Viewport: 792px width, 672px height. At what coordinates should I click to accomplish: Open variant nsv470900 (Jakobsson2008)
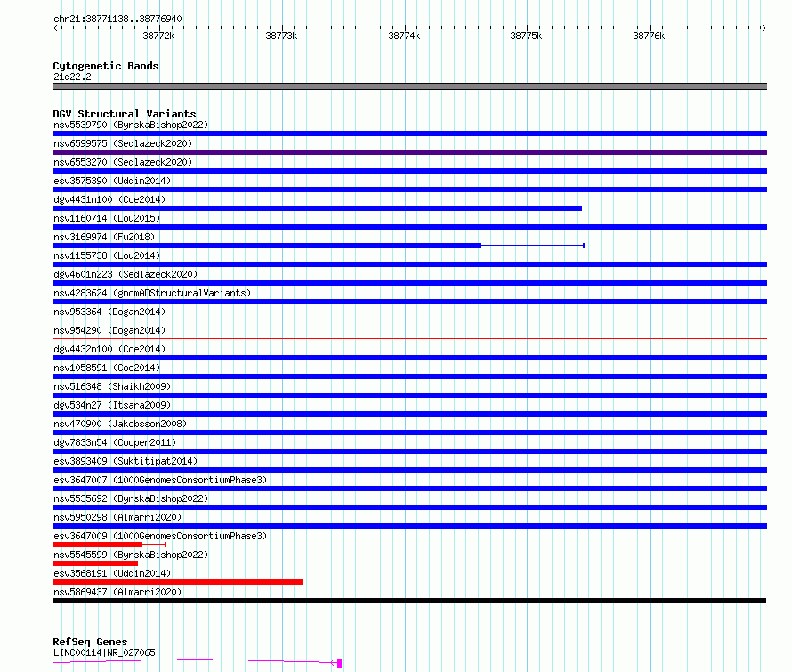[120, 424]
